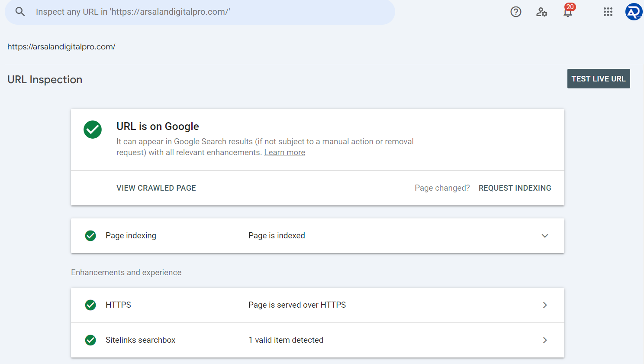644x364 pixels.
Task: Click the Sitelinks searchbox green checkmark
Action: (x=90, y=340)
